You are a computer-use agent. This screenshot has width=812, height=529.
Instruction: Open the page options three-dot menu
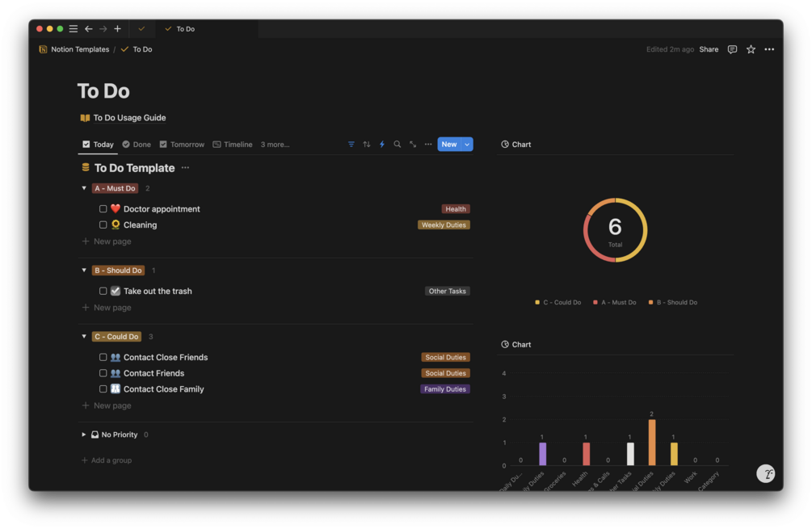click(769, 49)
